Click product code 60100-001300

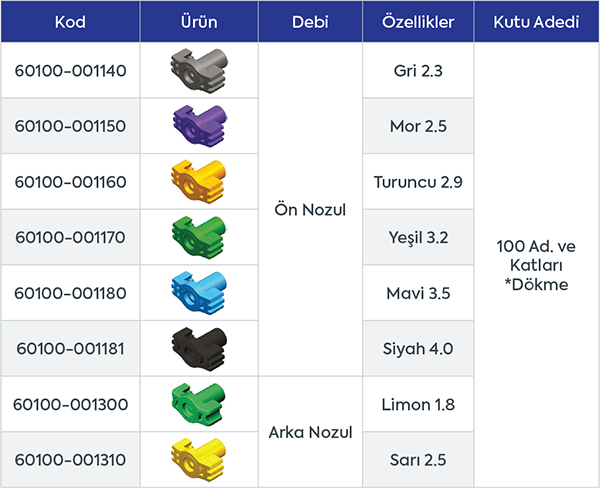point(70,404)
